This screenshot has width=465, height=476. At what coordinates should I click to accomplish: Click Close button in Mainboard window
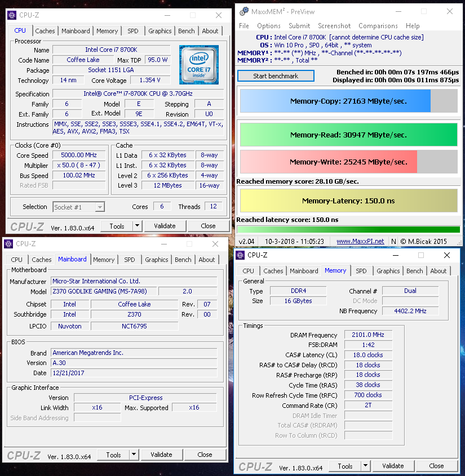tap(205, 455)
